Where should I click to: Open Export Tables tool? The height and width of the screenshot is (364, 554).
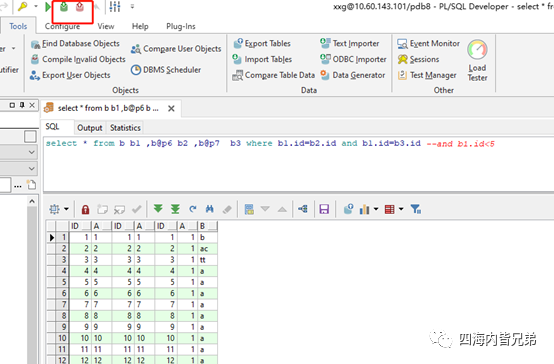tap(262, 43)
